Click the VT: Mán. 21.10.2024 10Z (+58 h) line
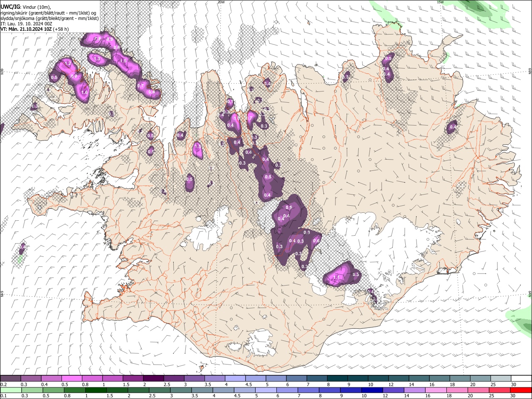 coord(35,29)
